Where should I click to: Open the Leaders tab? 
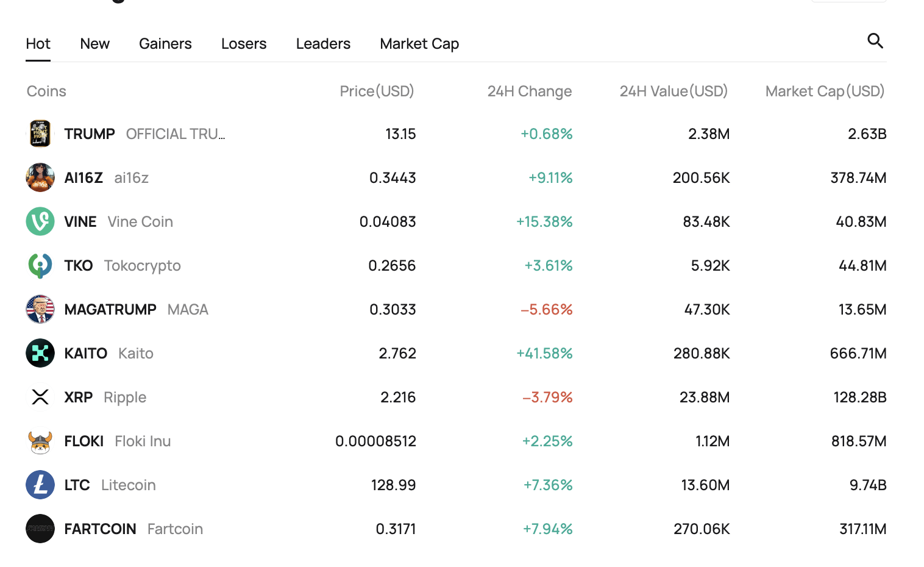point(323,44)
